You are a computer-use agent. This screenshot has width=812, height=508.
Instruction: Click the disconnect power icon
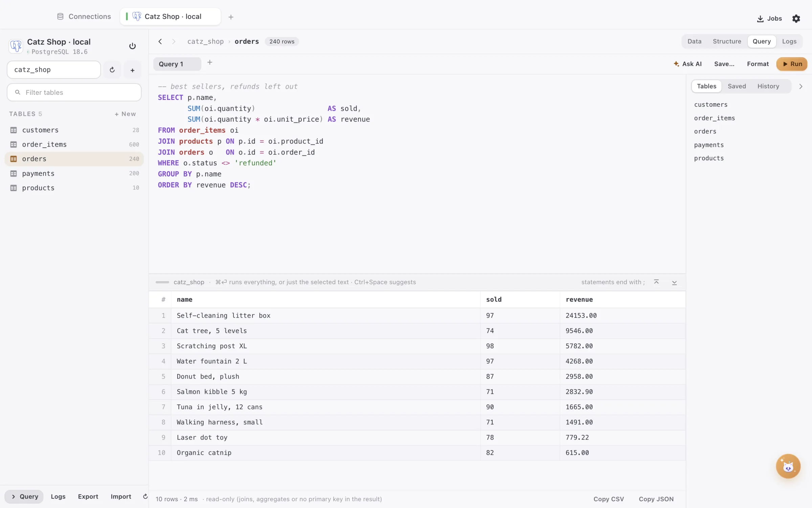tap(132, 46)
